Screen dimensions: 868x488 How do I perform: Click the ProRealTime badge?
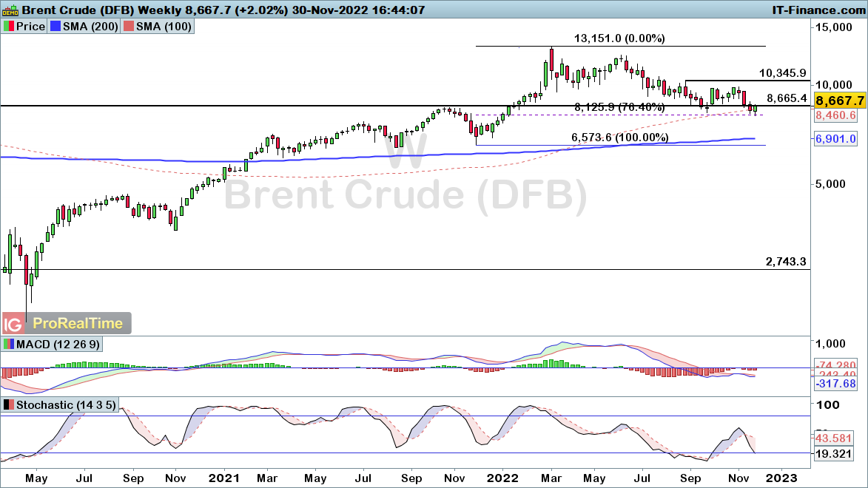78,323
